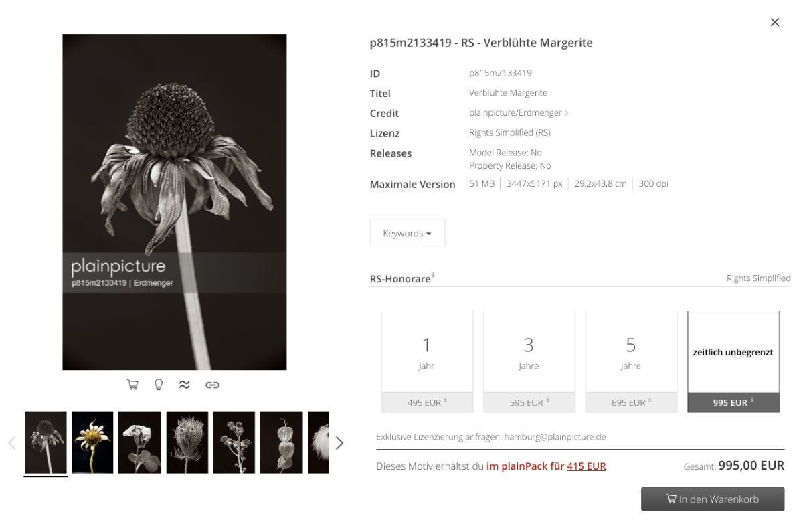Close the image detail overlay

tap(775, 22)
